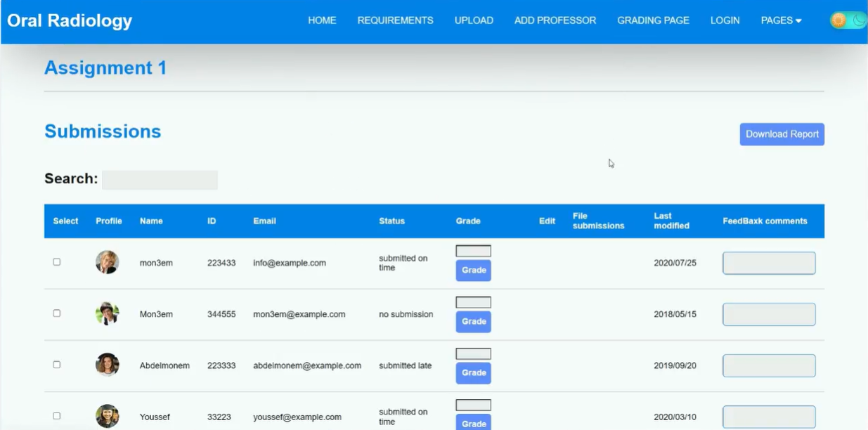Click Grade button for ID 223433
Image resolution: width=868 pixels, height=430 pixels.
tap(473, 271)
